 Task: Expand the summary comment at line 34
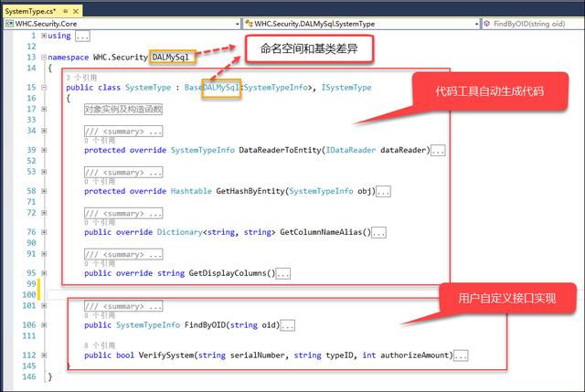[44, 131]
